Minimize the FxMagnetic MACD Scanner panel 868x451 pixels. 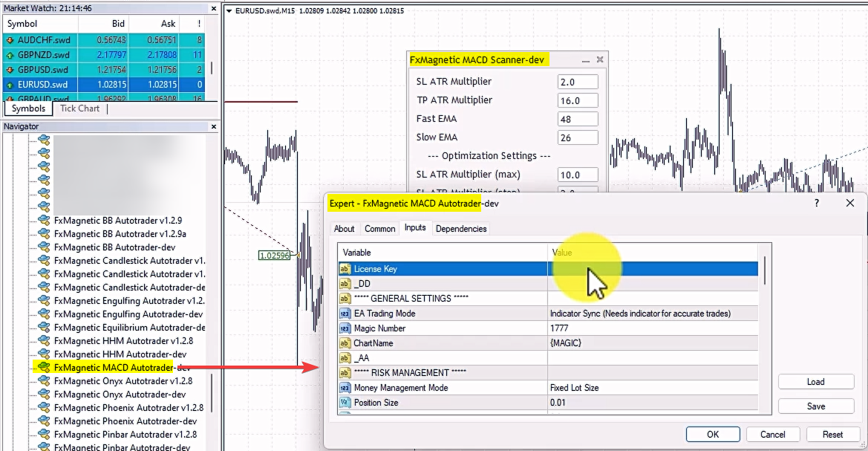[x=586, y=60]
